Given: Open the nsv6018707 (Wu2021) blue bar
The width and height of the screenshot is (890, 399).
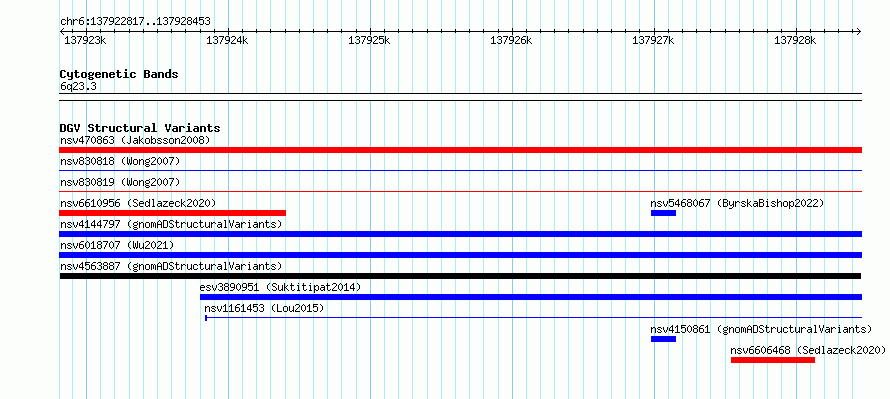Looking at the screenshot, I should click(x=460, y=255).
